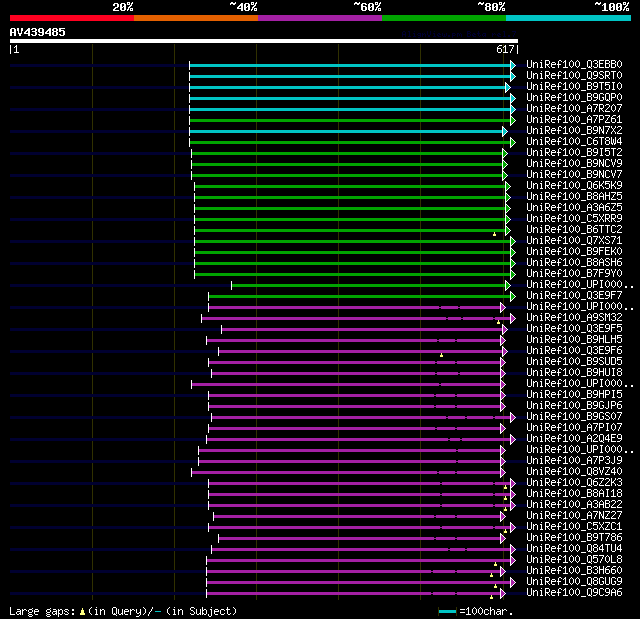Click the UniRef100_Q6Z2K3 label
The height and width of the screenshot is (619, 640).
(574, 483)
